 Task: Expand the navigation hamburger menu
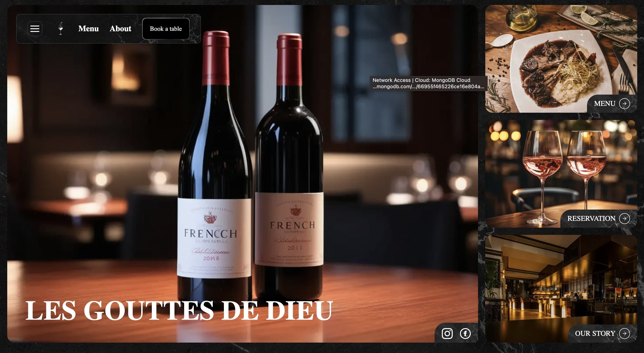click(35, 28)
